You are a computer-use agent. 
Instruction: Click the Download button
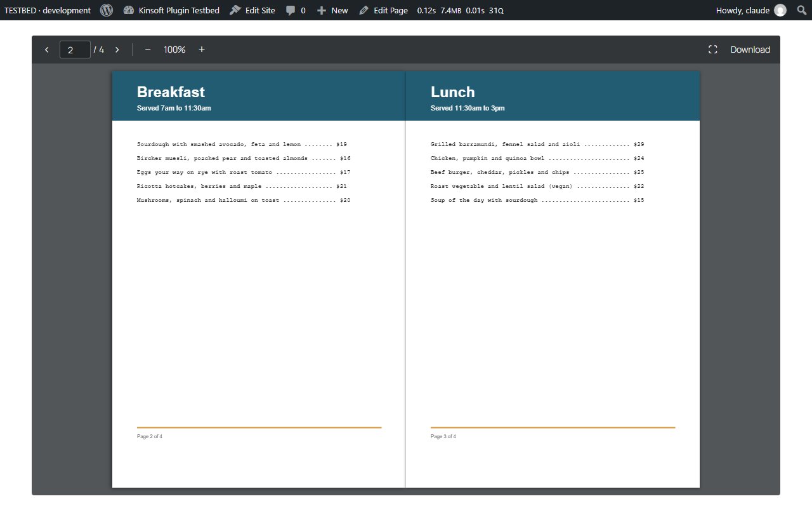[750, 50]
